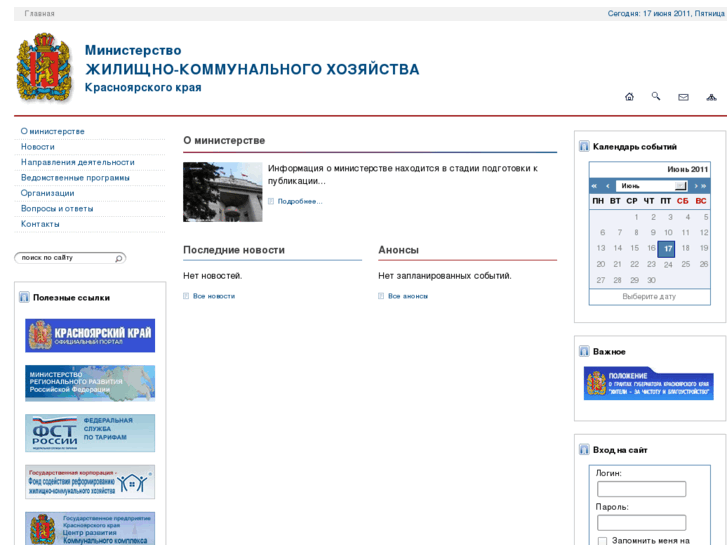
Task: Go to next year in calendar
Action: (704, 186)
